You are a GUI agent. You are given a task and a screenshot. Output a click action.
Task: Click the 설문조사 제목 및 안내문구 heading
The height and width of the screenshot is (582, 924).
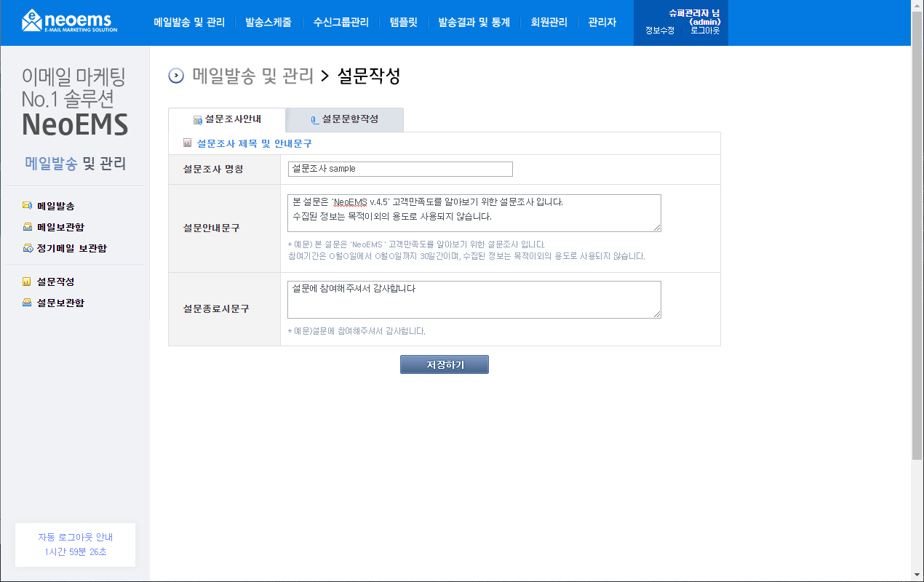(x=254, y=144)
